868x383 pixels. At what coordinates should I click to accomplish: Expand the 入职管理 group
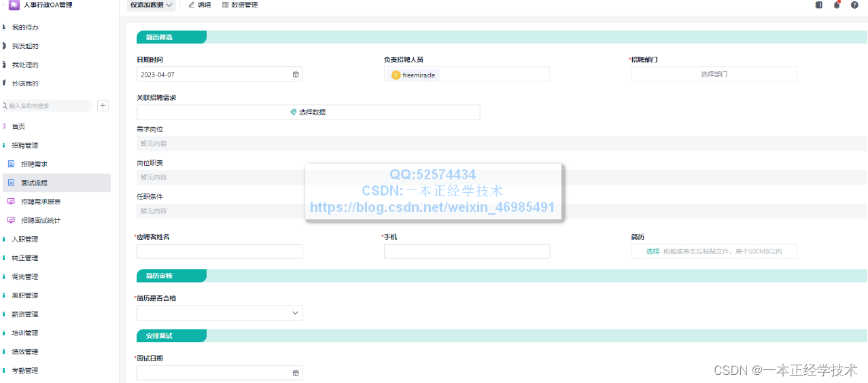click(24, 239)
